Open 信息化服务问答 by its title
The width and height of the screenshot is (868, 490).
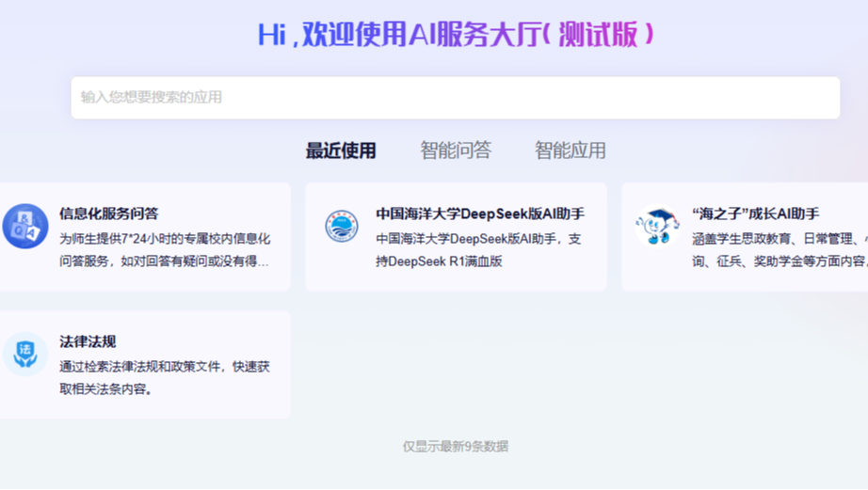coord(109,213)
